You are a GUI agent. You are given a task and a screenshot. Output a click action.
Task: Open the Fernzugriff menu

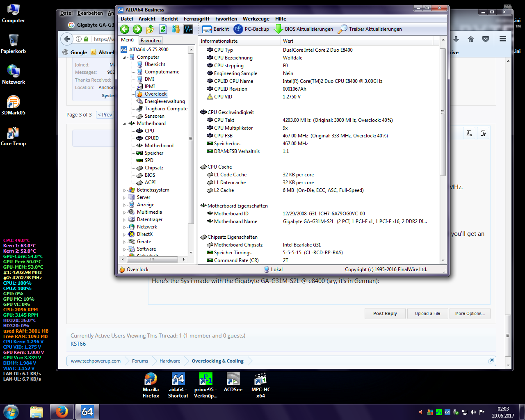tap(196, 19)
